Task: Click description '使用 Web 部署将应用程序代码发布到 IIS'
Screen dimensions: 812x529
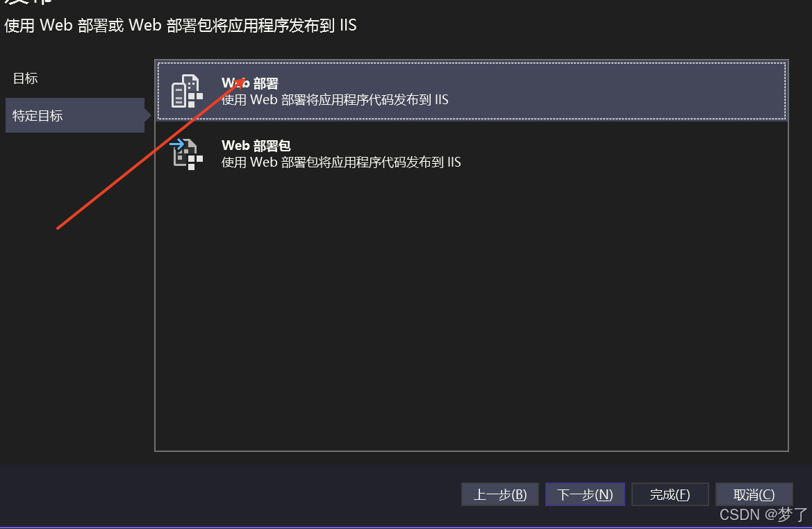Action: [x=335, y=100]
